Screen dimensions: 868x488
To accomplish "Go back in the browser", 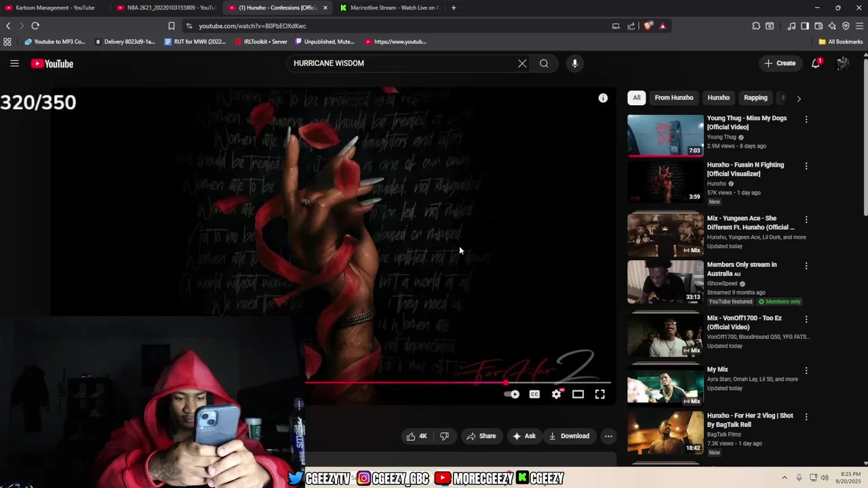I will point(8,26).
